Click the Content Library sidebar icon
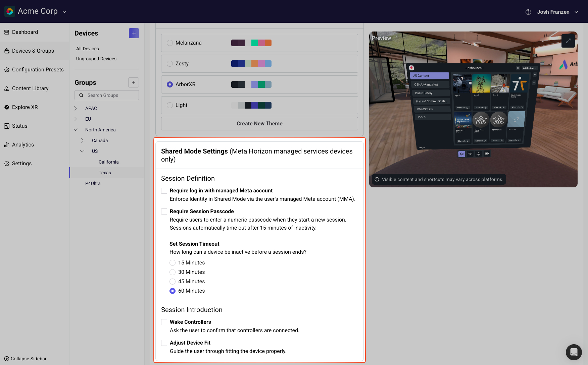The image size is (588, 365). [x=7, y=88]
